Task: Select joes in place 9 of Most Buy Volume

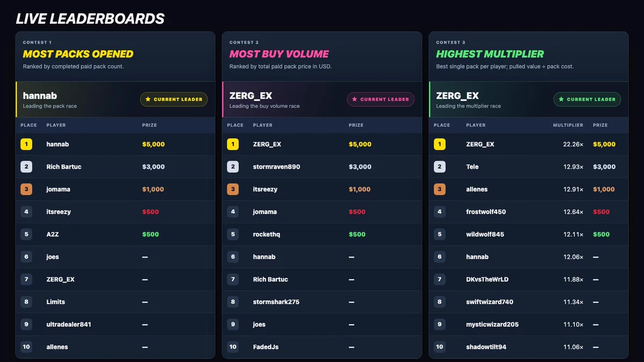Action: (259, 324)
